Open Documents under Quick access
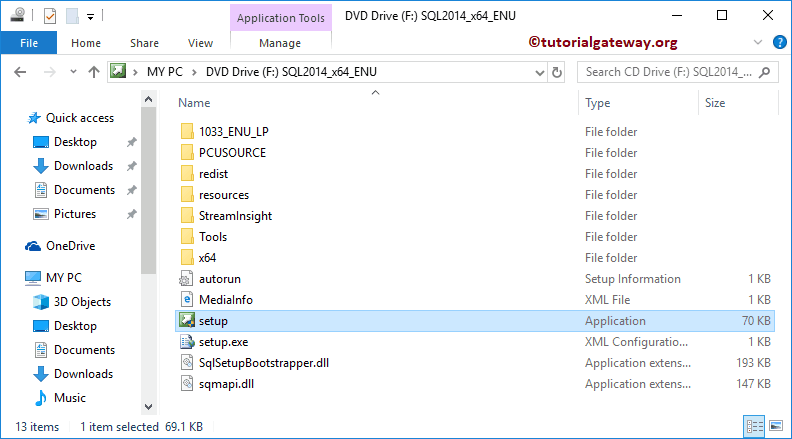 pyautogui.click(x=84, y=190)
